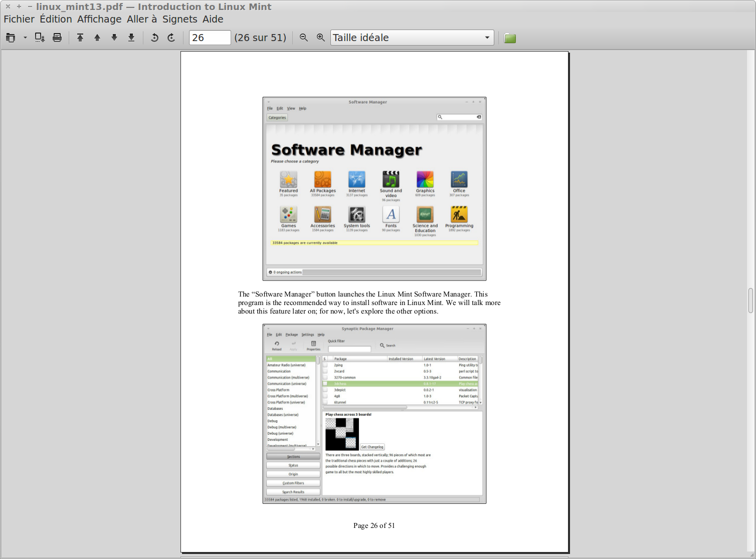Click the Settings menu in Synaptic image
This screenshot has width=756, height=559.
[308, 335]
